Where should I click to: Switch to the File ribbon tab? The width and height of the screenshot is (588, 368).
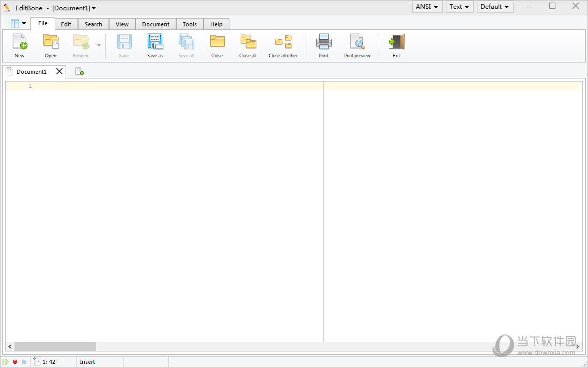pos(43,23)
